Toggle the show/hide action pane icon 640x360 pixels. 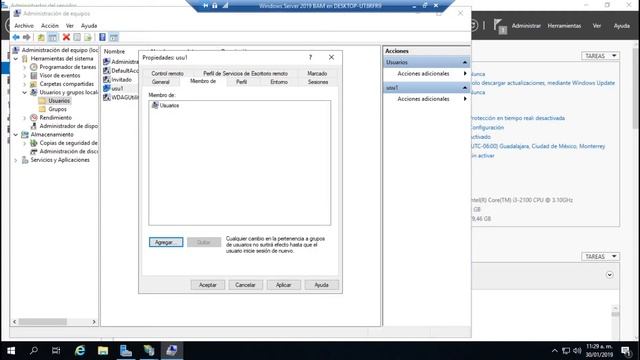tap(113, 38)
